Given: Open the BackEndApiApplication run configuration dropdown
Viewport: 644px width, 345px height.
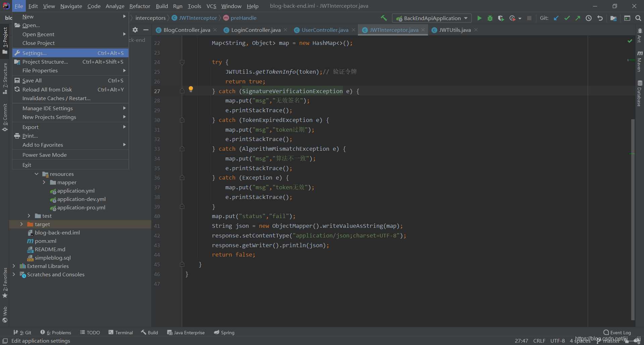Looking at the screenshot, I should coord(432,18).
